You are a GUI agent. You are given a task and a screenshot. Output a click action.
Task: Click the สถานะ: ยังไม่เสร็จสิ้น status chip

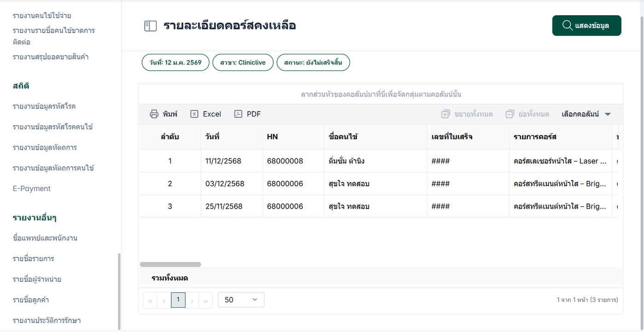pyautogui.click(x=313, y=63)
